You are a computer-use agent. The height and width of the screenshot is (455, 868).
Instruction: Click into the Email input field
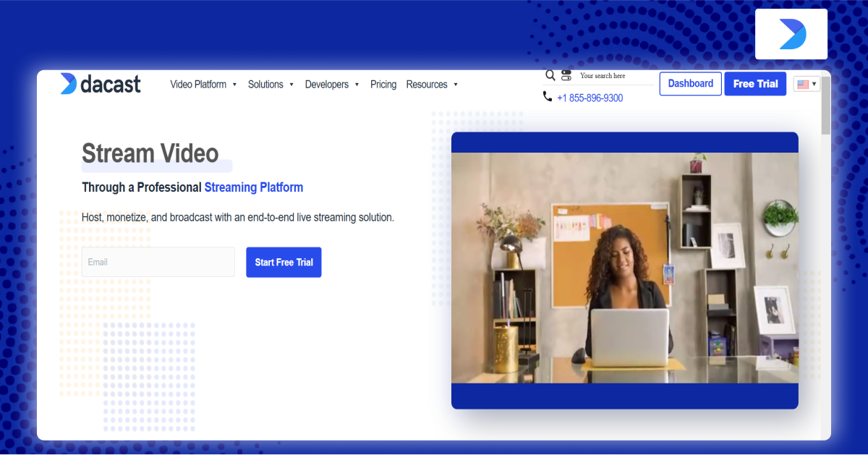tap(158, 262)
